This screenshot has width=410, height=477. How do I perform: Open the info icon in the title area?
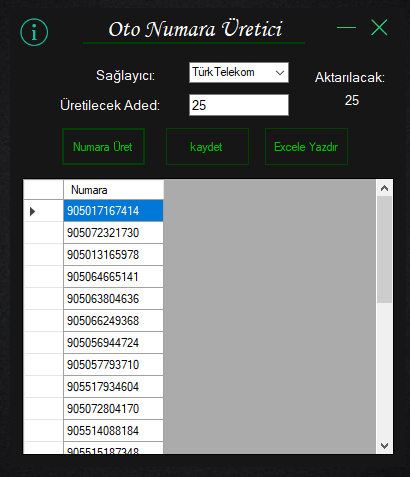point(34,32)
